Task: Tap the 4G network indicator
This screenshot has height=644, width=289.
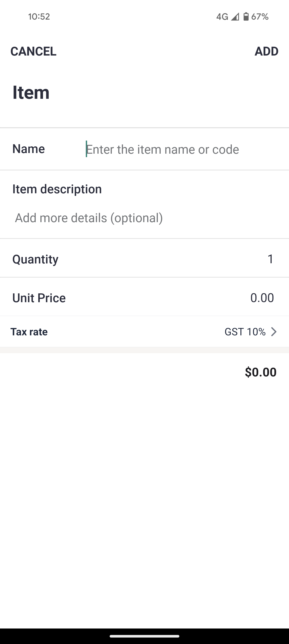Action: pyautogui.click(x=222, y=17)
